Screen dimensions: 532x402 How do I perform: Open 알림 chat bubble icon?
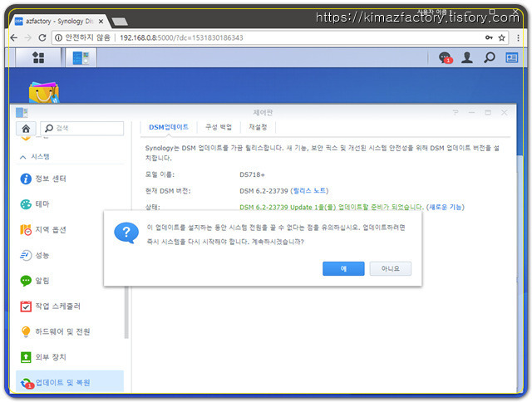click(26, 281)
